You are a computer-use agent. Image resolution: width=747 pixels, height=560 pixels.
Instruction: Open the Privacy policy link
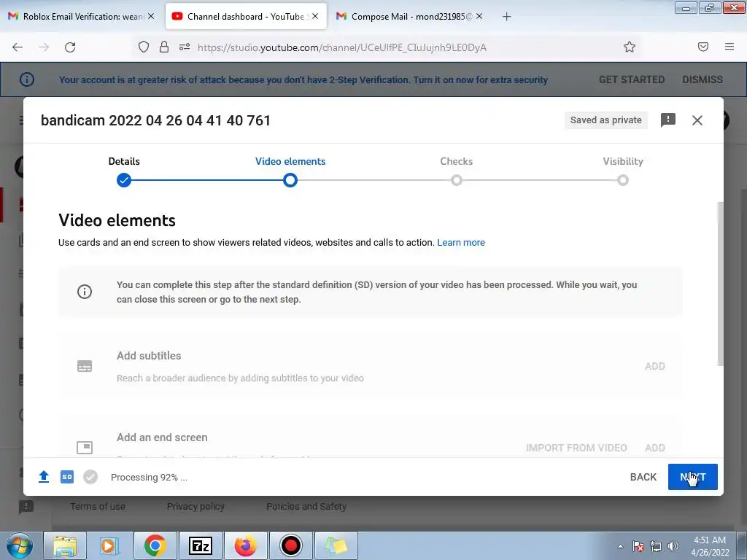196,506
